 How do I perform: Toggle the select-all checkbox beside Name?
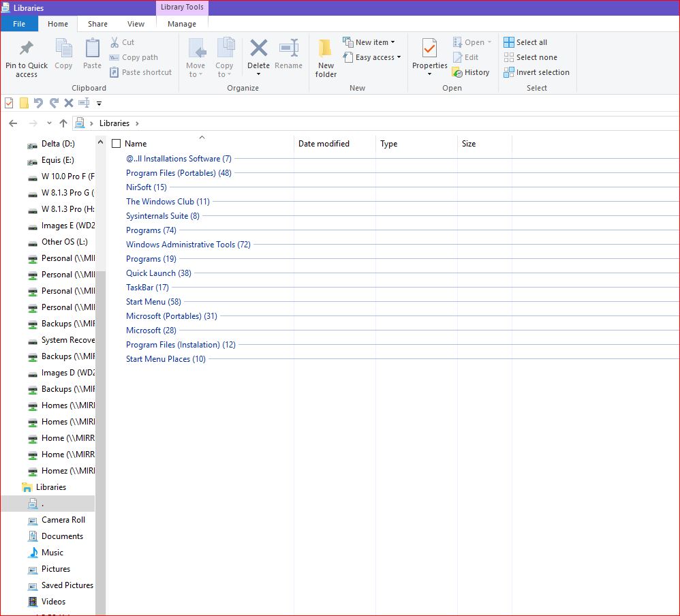click(116, 144)
